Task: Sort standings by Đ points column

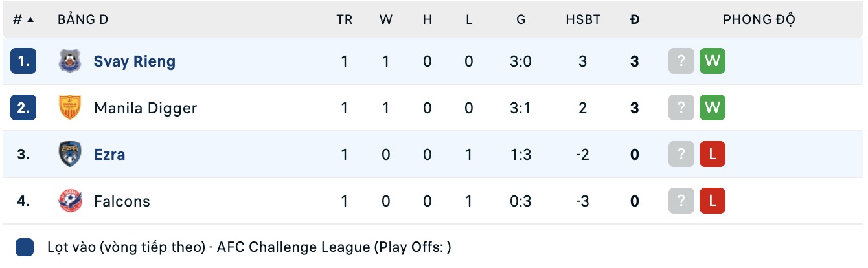Action: (635, 19)
